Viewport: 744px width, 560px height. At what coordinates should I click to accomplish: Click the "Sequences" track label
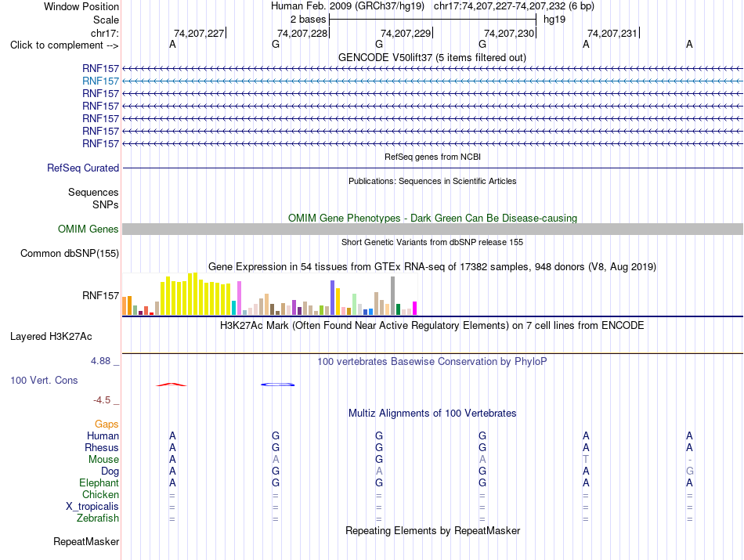point(93,192)
